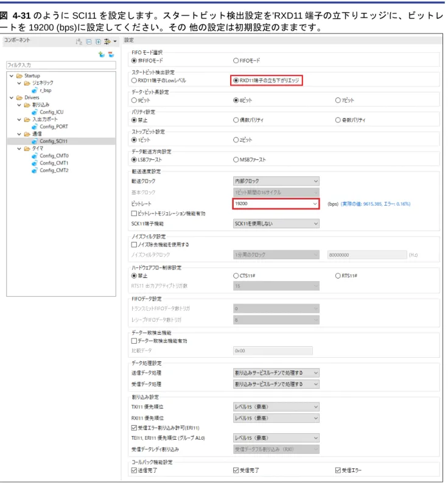Toggle the 受信完了 callback checkbox
The width and height of the screenshot is (448, 483).
[x=236, y=470]
